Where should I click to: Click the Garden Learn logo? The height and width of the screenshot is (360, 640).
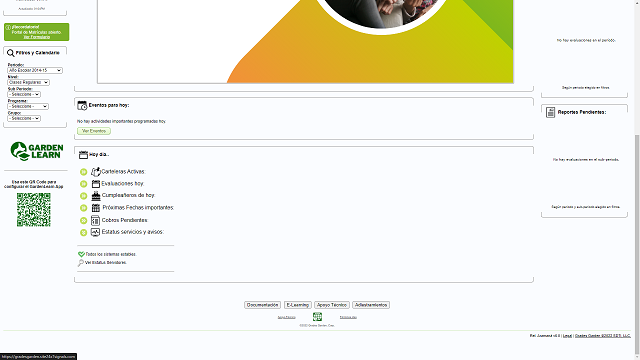(x=37, y=151)
